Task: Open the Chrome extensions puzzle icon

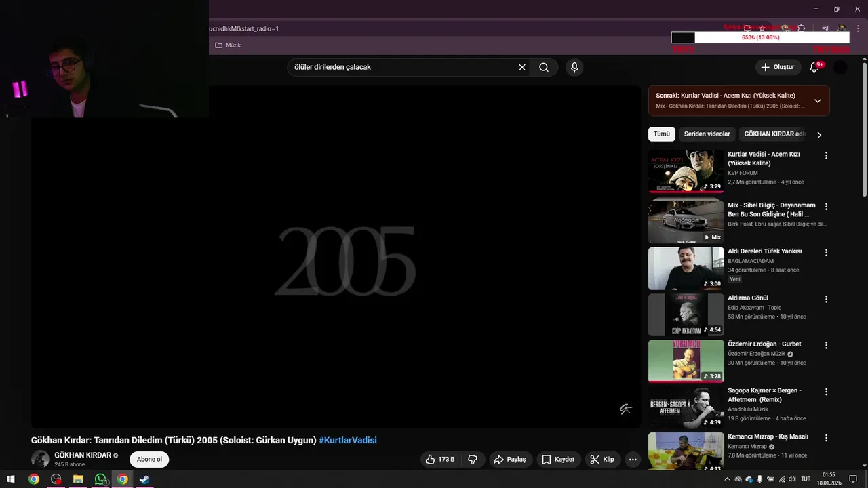Action: click(802, 28)
